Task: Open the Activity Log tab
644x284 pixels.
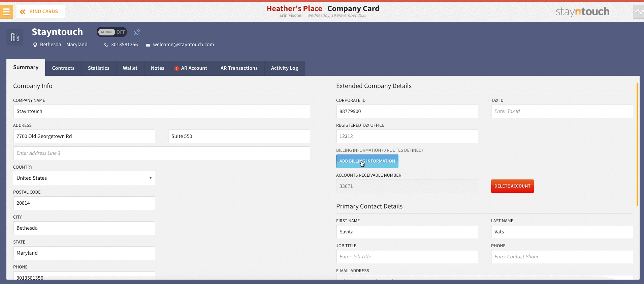Action: [x=285, y=68]
